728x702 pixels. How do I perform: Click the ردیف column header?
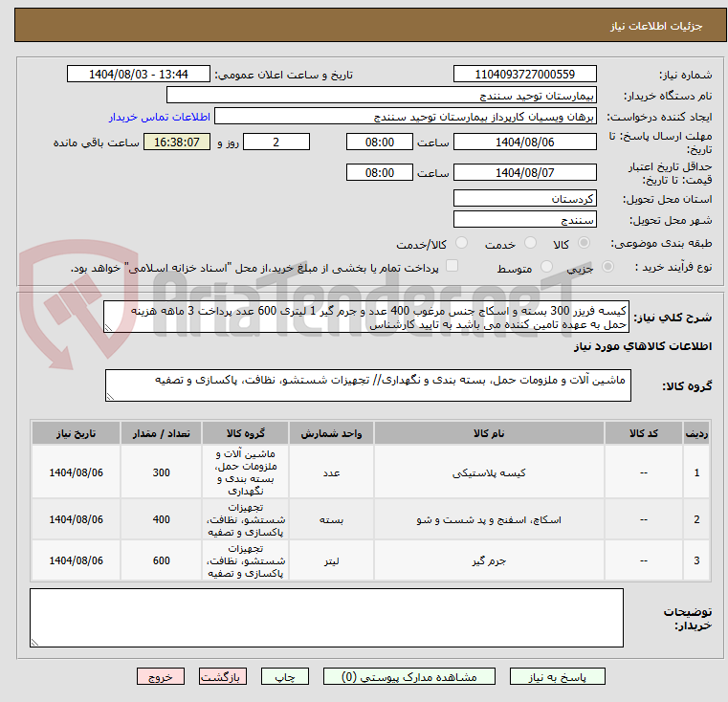[x=696, y=433]
